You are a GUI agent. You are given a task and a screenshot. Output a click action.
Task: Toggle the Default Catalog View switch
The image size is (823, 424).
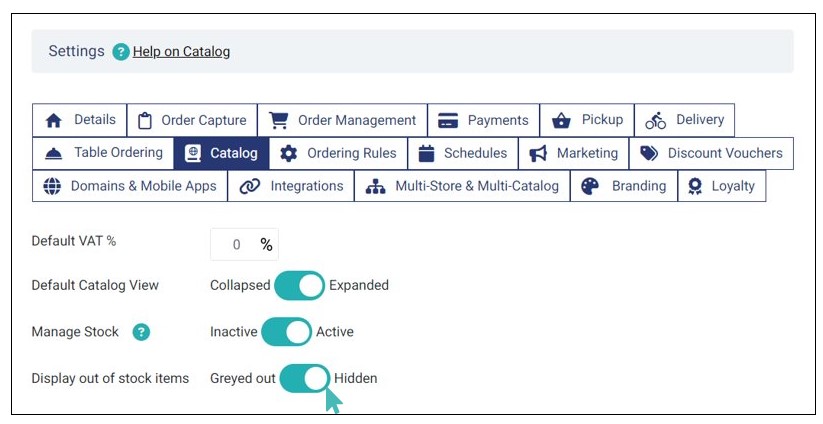point(299,285)
